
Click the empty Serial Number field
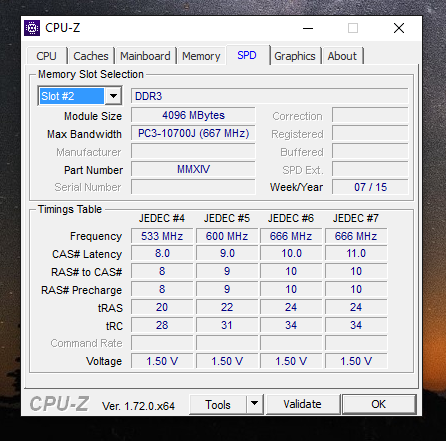click(193, 187)
